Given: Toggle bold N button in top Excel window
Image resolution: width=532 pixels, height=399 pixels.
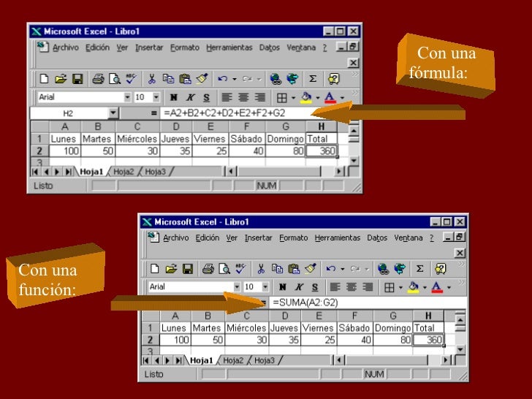Looking at the screenshot, I should [174, 98].
